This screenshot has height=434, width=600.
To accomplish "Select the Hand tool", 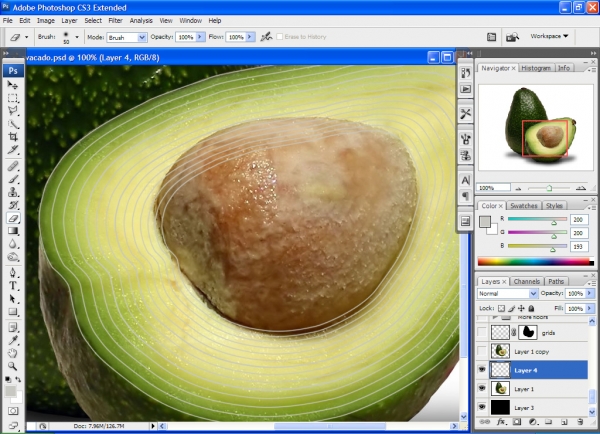I will [x=13, y=353].
